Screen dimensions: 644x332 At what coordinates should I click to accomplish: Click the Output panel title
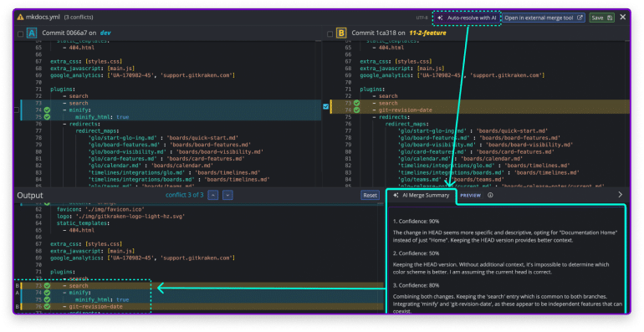coord(30,196)
